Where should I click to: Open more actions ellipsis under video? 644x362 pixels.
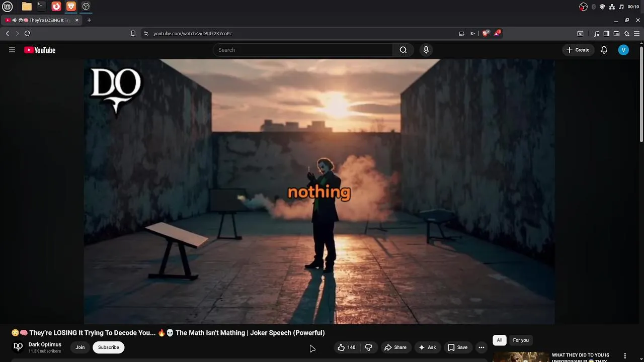(x=481, y=347)
